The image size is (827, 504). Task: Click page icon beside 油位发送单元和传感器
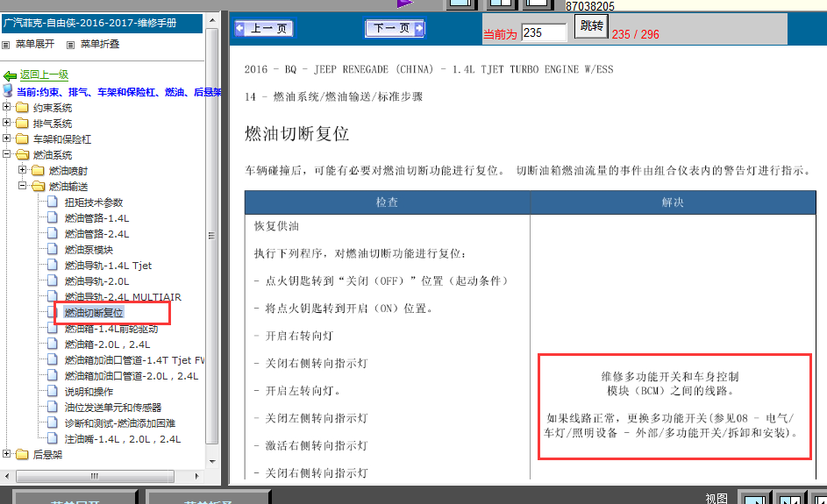coord(53,407)
